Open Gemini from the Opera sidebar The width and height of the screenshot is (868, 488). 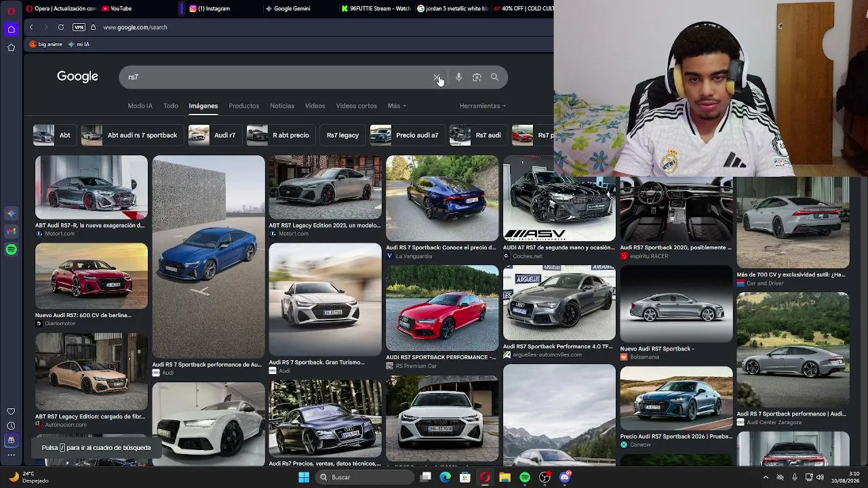(x=11, y=213)
